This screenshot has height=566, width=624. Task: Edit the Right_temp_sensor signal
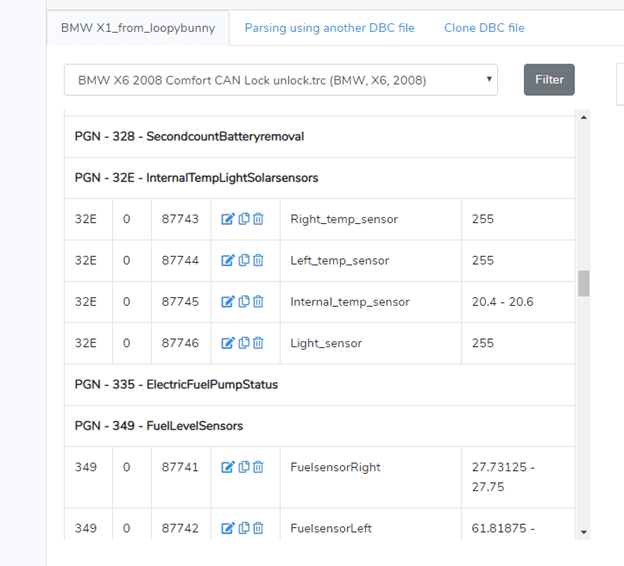coord(227,219)
